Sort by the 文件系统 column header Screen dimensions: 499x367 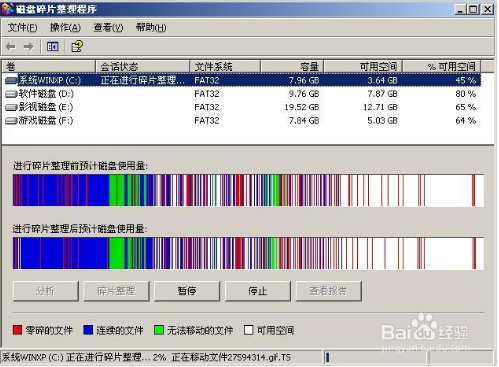tap(225, 67)
